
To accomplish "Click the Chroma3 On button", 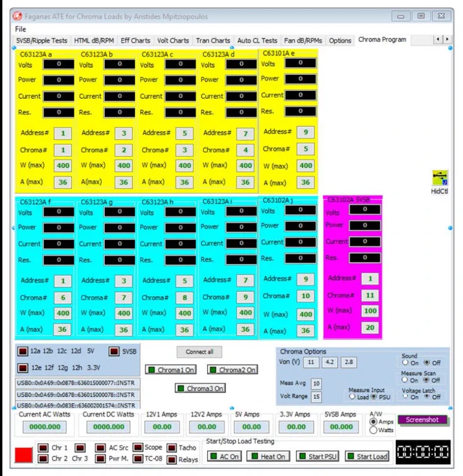I will tap(200, 388).
